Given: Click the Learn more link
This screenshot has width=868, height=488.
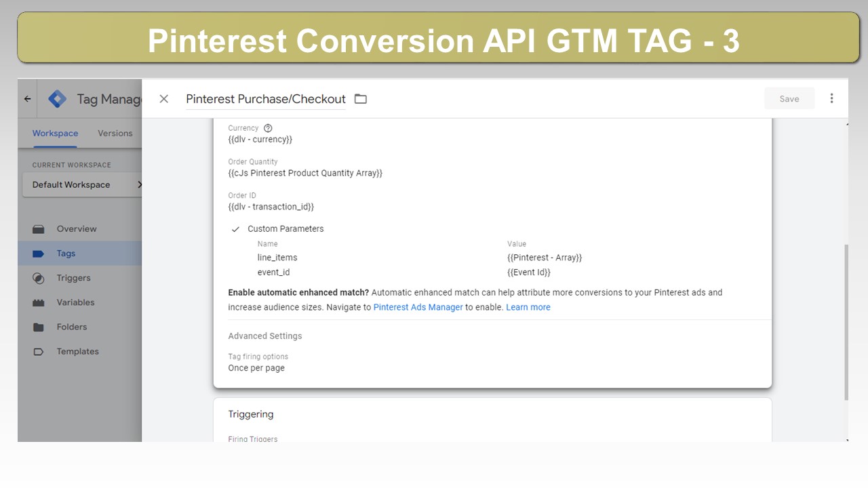Looking at the screenshot, I should coord(528,307).
